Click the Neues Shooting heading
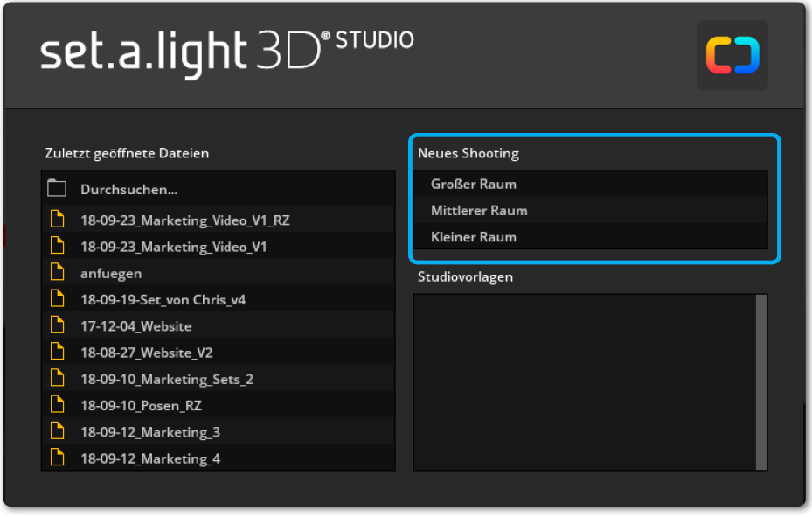 [x=468, y=153]
